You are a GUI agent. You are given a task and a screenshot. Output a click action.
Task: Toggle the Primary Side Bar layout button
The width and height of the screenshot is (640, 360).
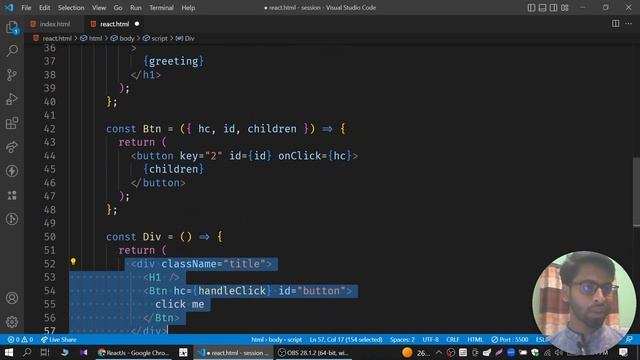(x=531, y=7)
